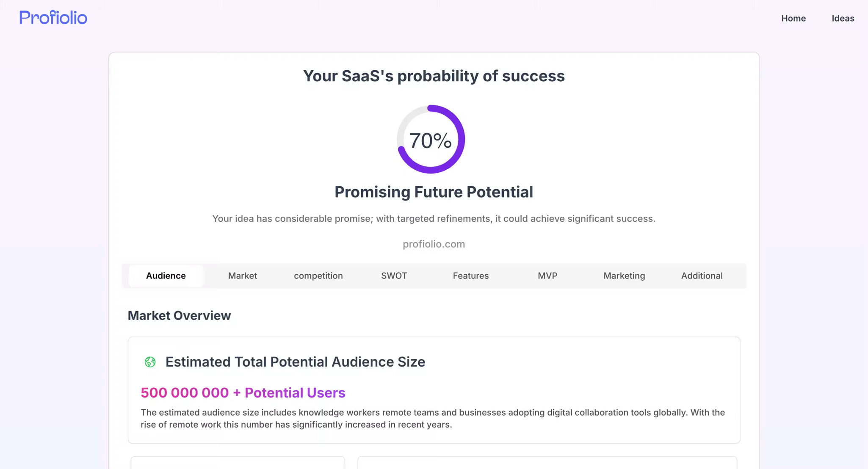This screenshot has width=868, height=469.
Task: Go to the Ideas page
Action: point(843,18)
